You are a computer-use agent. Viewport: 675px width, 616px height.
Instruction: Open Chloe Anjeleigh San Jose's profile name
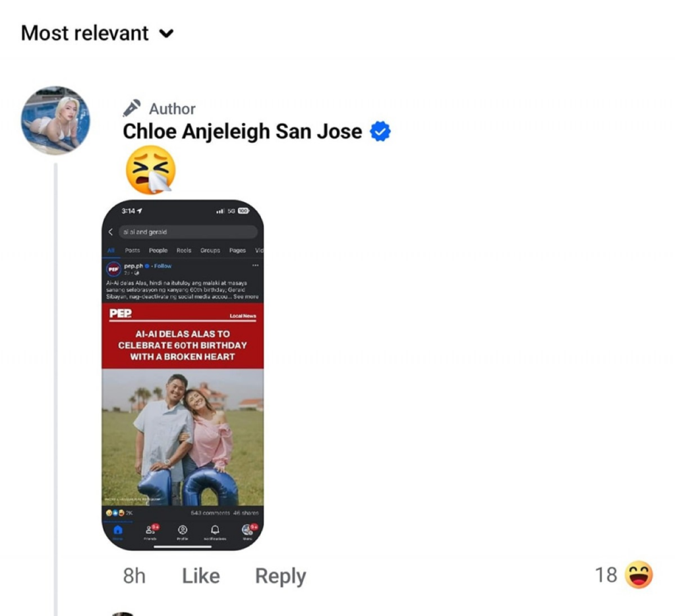[242, 132]
